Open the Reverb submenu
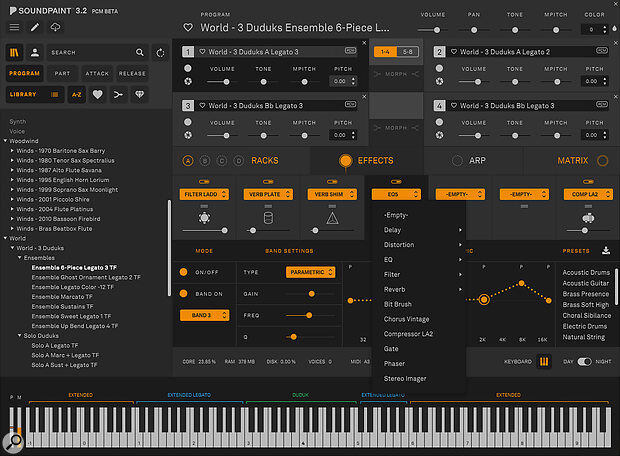The width and height of the screenshot is (620, 456). (x=418, y=289)
